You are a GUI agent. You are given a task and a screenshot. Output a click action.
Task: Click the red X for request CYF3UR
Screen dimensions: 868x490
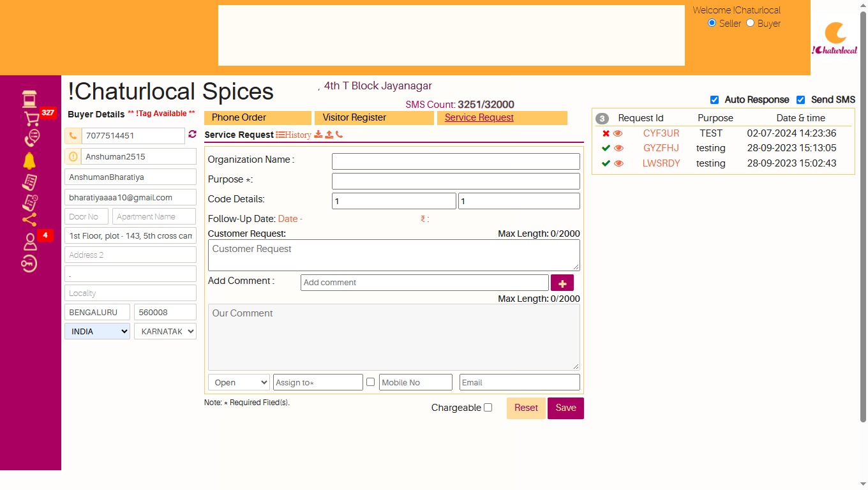(x=606, y=133)
